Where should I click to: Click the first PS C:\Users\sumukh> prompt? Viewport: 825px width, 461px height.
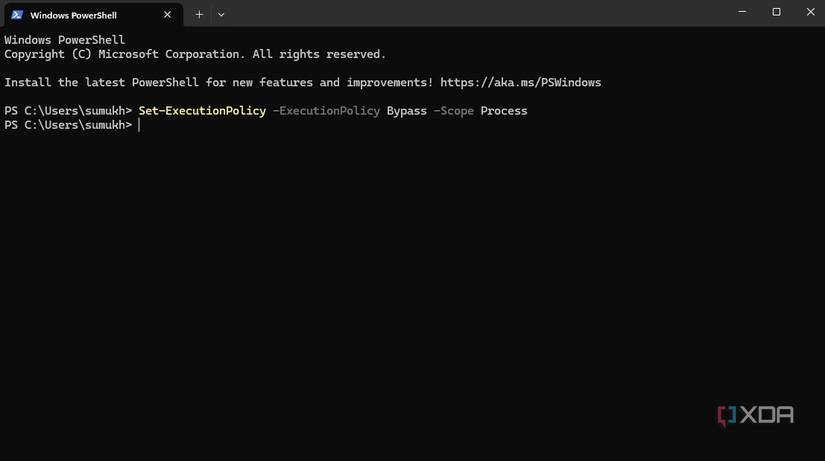click(x=68, y=110)
